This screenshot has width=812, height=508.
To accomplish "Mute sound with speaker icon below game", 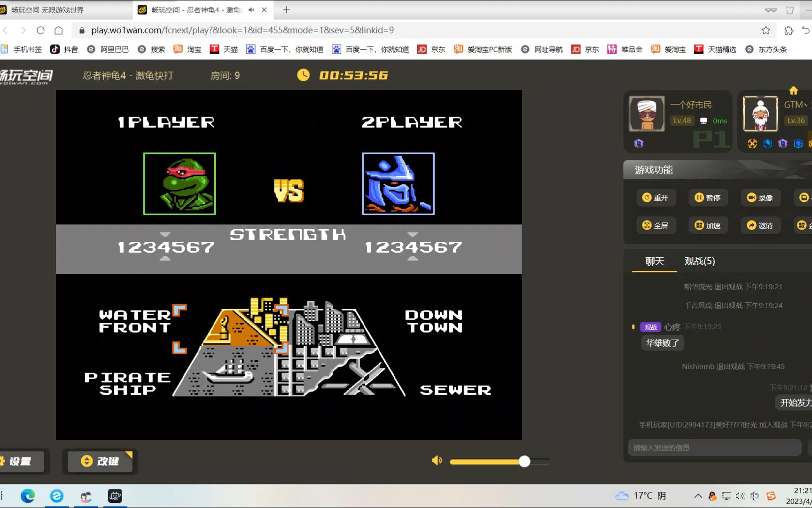I will click(x=437, y=460).
